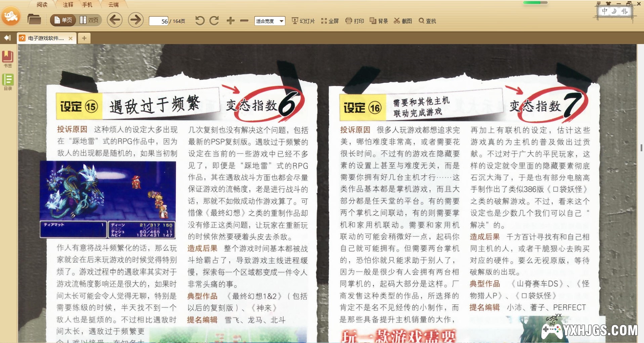Go to the next page arrow
644x343 pixels.
tap(136, 20)
